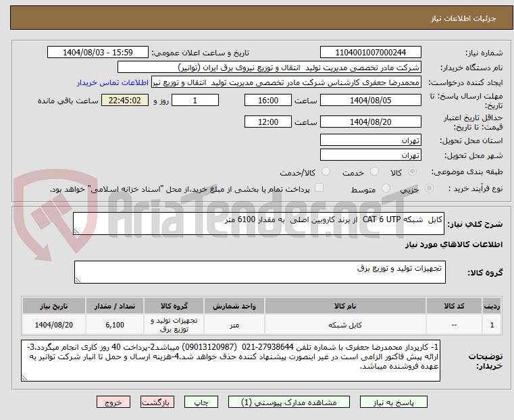
Task: Click the کد کالا column header
Action: click(x=454, y=306)
